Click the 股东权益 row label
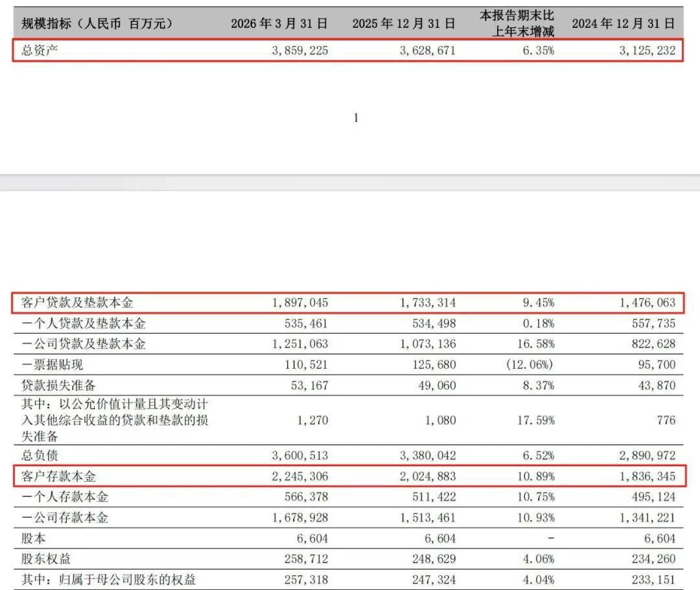This screenshot has height=590, width=700. [x=46, y=559]
